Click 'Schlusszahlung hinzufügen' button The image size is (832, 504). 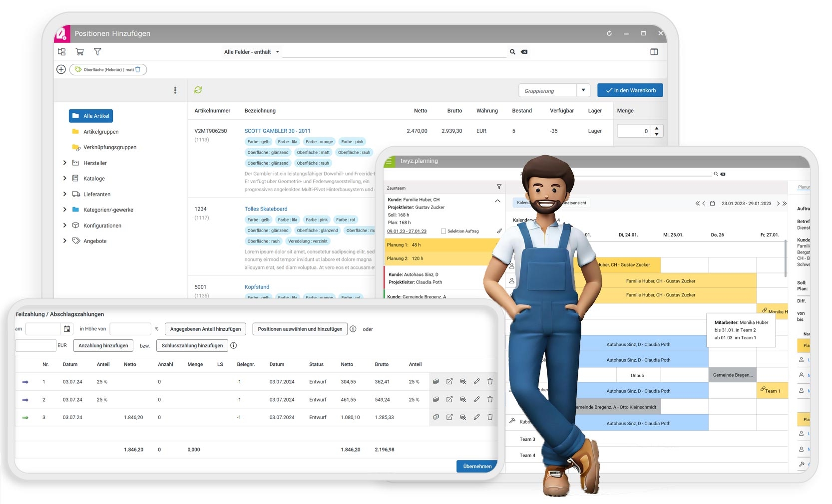pyautogui.click(x=192, y=345)
